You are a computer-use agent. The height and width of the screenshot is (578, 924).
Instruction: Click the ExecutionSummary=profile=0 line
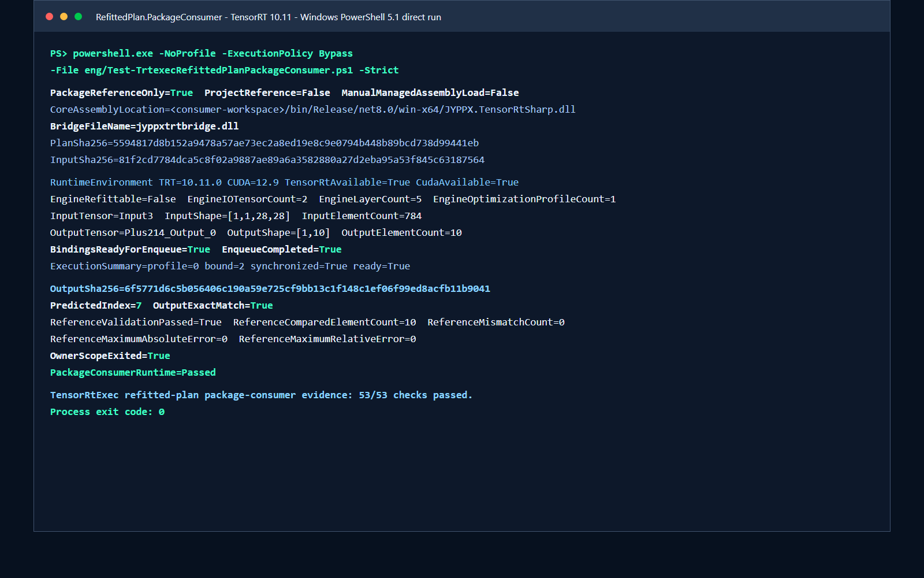point(230,266)
